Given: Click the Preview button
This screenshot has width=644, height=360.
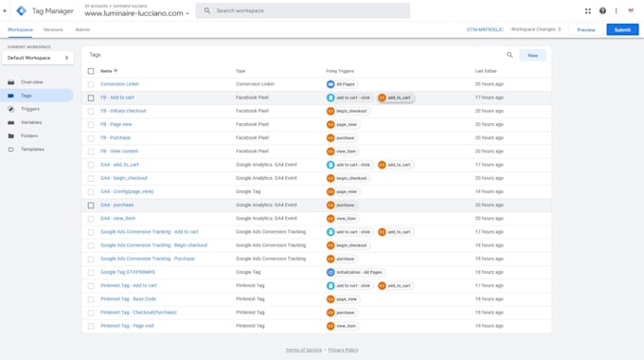Looking at the screenshot, I should point(586,29).
